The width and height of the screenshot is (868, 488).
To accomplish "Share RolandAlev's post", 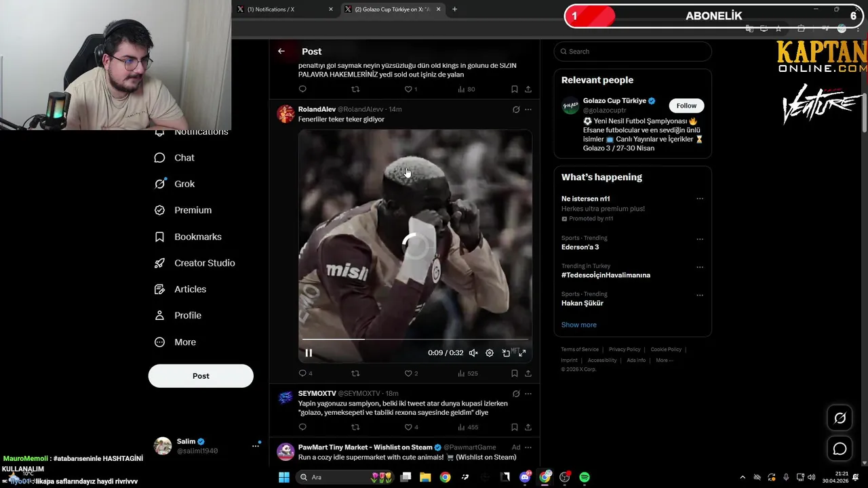I will pyautogui.click(x=528, y=373).
